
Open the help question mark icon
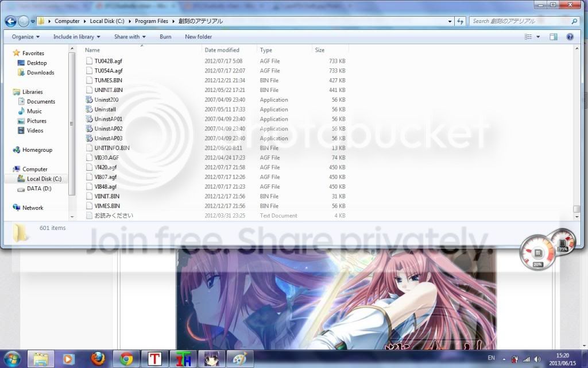pyautogui.click(x=570, y=37)
